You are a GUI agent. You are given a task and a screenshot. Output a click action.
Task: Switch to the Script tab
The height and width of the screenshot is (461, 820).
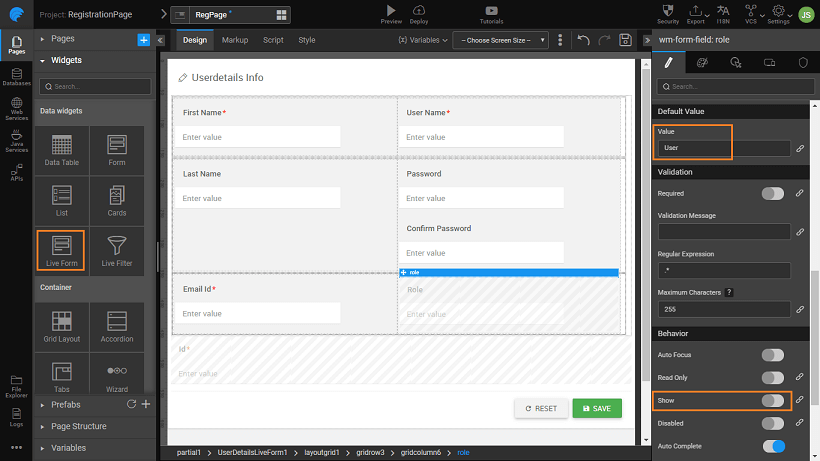[273, 40]
